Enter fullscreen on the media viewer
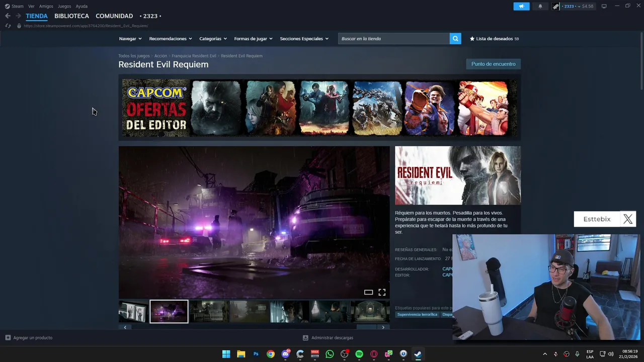The width and height of the screenshot is (644, 362). (382, 292)
